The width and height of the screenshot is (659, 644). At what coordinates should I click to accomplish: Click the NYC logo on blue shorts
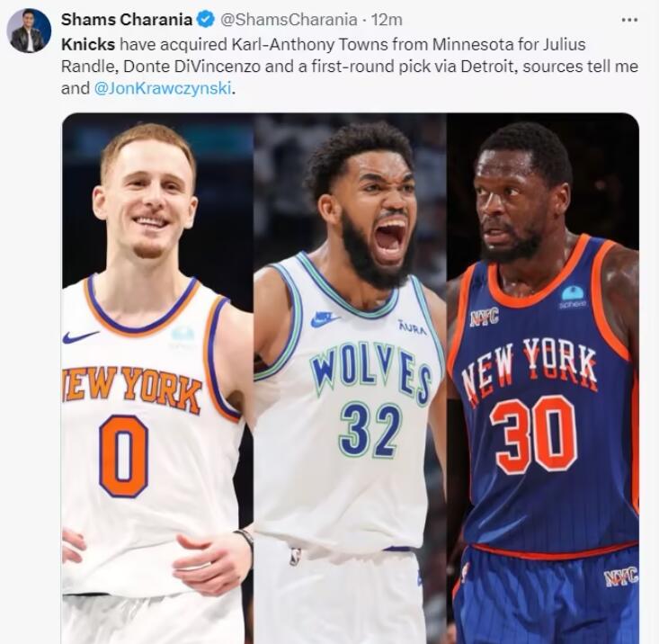[620, 577]
